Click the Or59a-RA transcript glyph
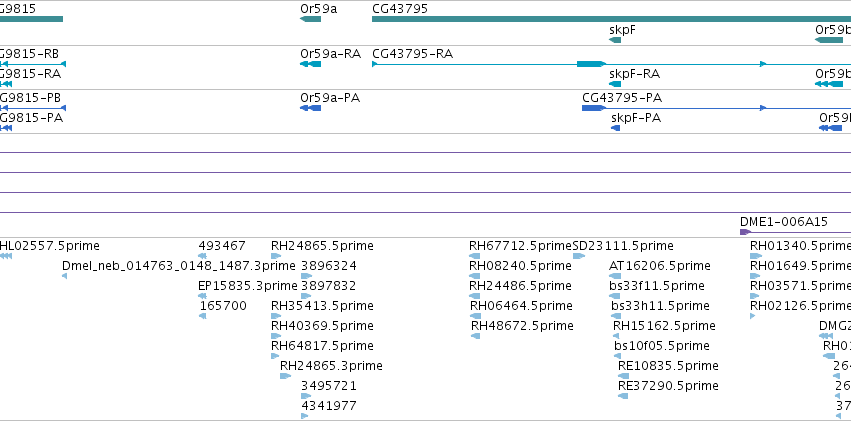Image resolution: width=851 pixels, height=421 pixels. pos(310,64)
